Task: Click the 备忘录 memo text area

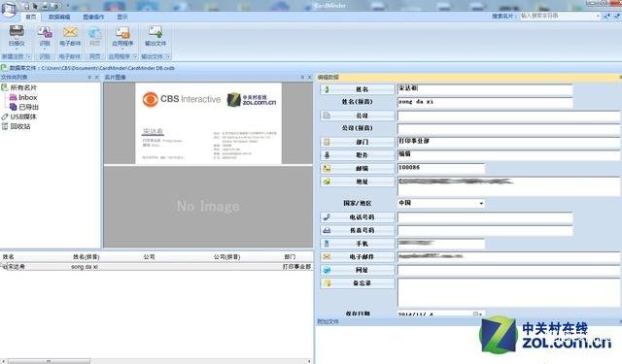Action: pos(508,293)
